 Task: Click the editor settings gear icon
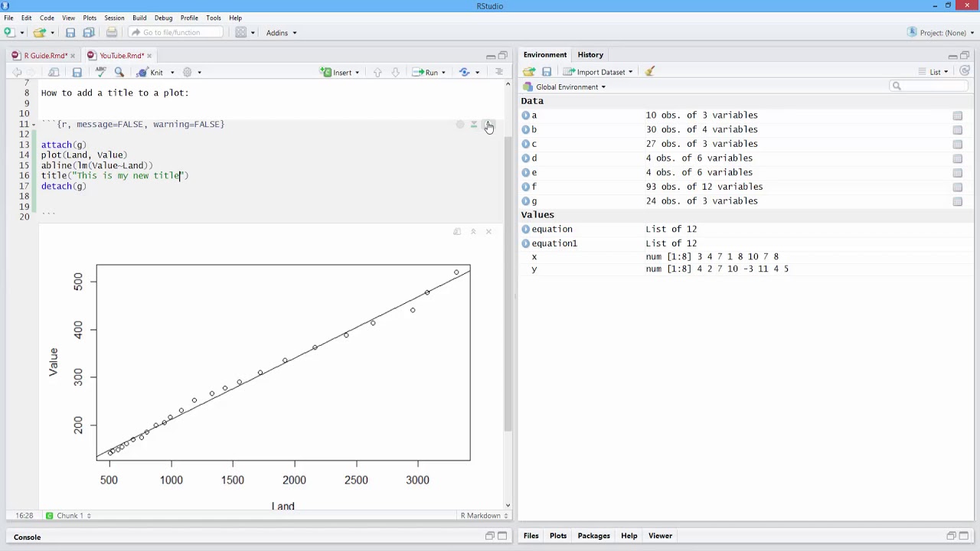coord(187,72)
